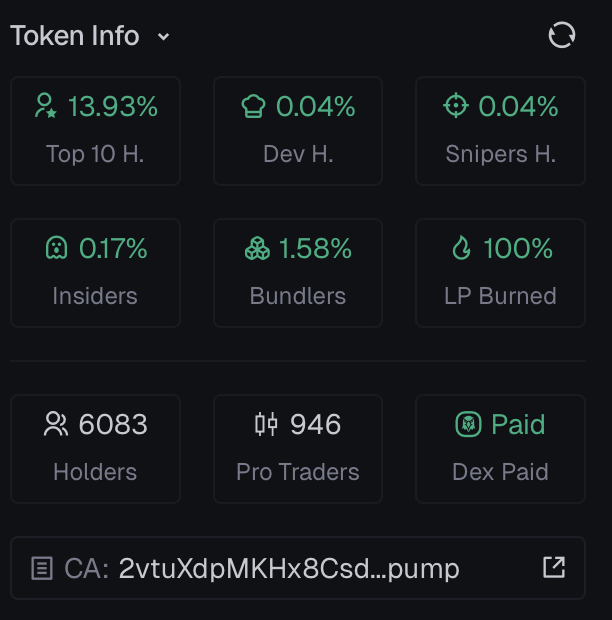Collapse the Token Info dropdown chevron
This screenshot has height=620, width=612.
tap(164, 37)
